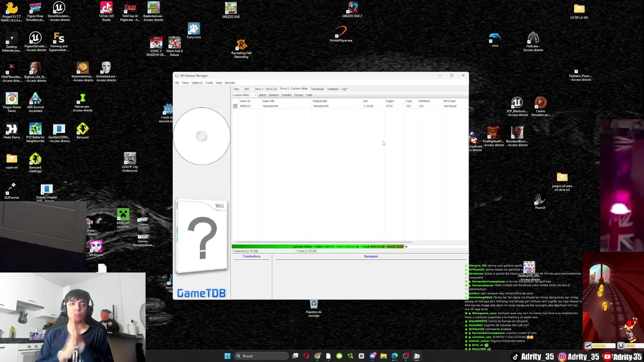Switch to the DVD tab
This screenshot has width=644, height=362.
click(247, 89)
